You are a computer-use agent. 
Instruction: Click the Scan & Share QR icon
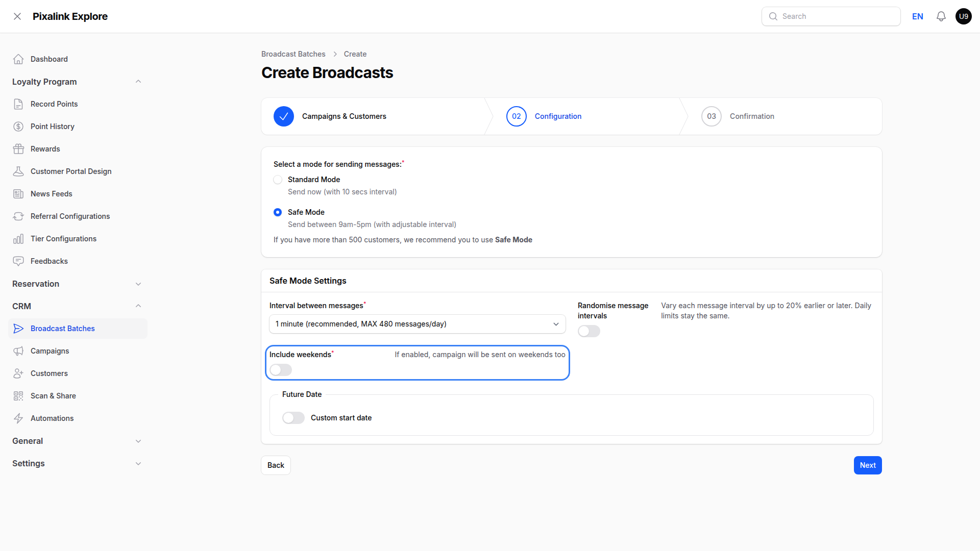pyautogui.click(x=18, y=396)
